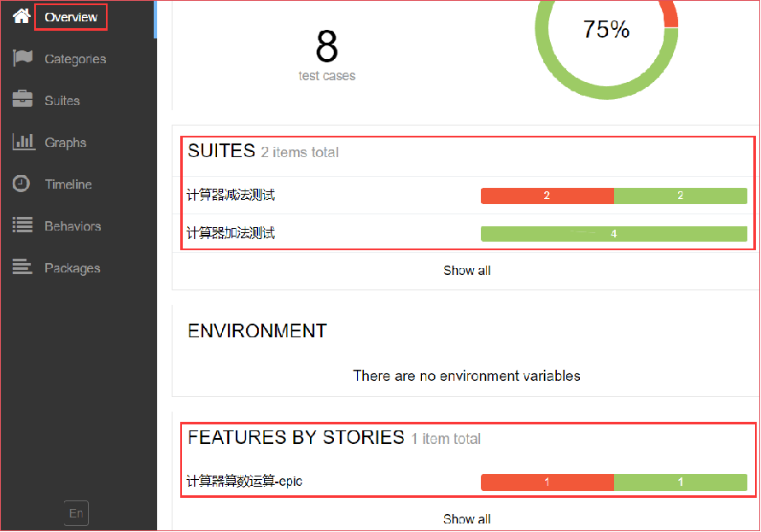Open the 计算器算数运算-epic feature
The width and height of the screenshot is (761, 532).
(244, 482)
